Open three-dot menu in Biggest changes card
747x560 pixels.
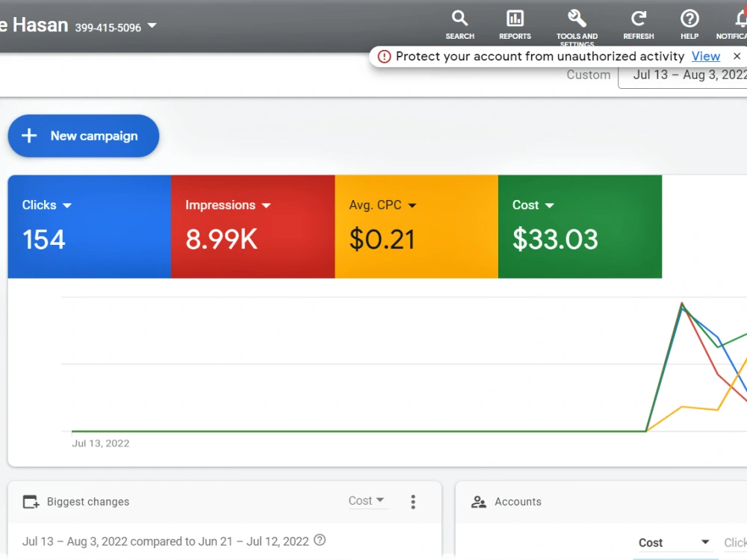click(413, 502)
